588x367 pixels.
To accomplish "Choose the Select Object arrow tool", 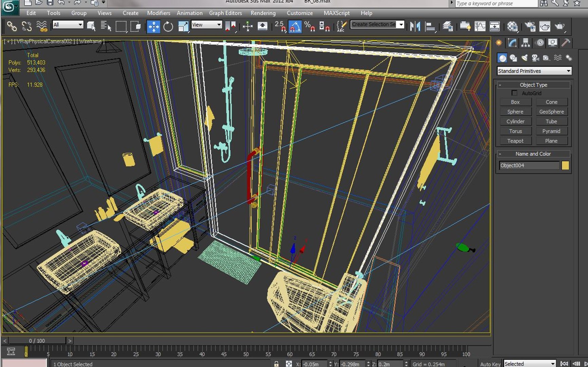I will pyautogui.click(x=91, y=26).
